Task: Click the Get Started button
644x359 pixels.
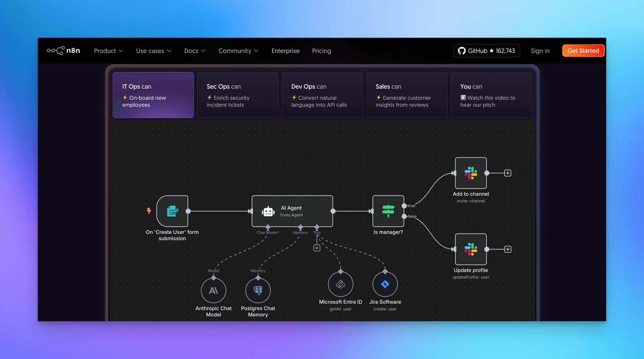Action: tap(583, 51)
